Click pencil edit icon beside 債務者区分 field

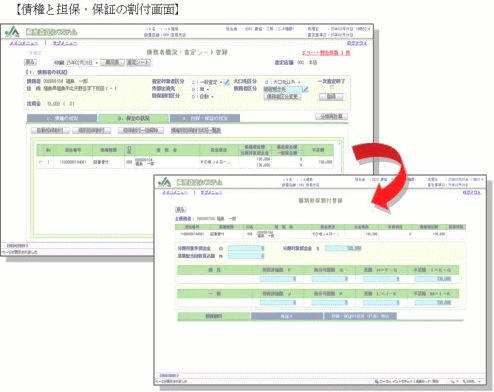tap(305, 89)
